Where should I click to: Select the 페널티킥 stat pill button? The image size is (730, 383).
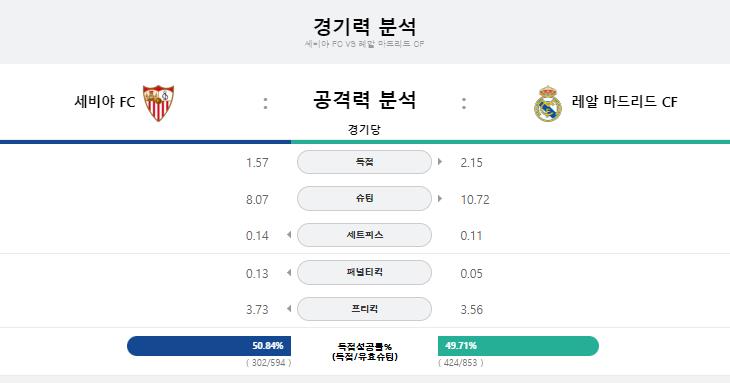click(x=365, y=272)
